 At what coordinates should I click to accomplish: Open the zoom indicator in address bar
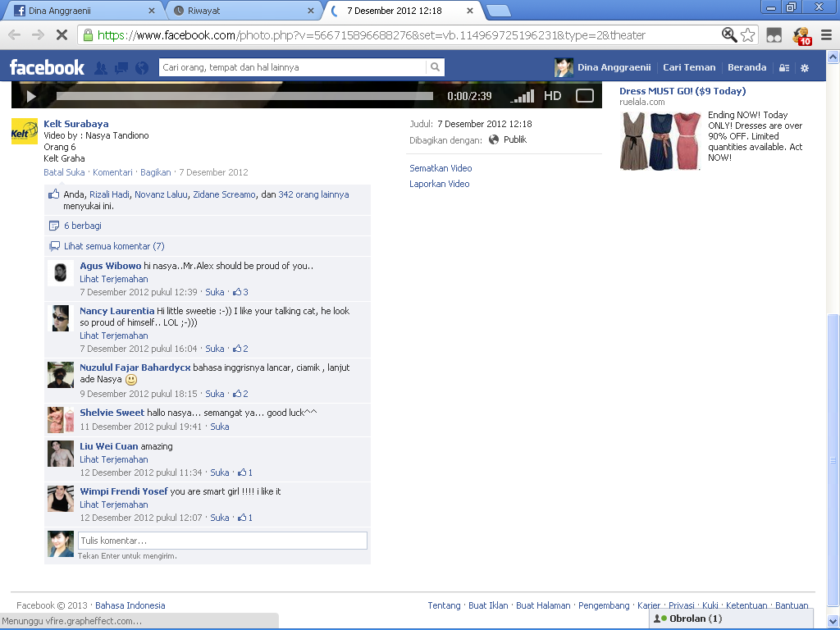pyautogui.click(x=729, y=35)
